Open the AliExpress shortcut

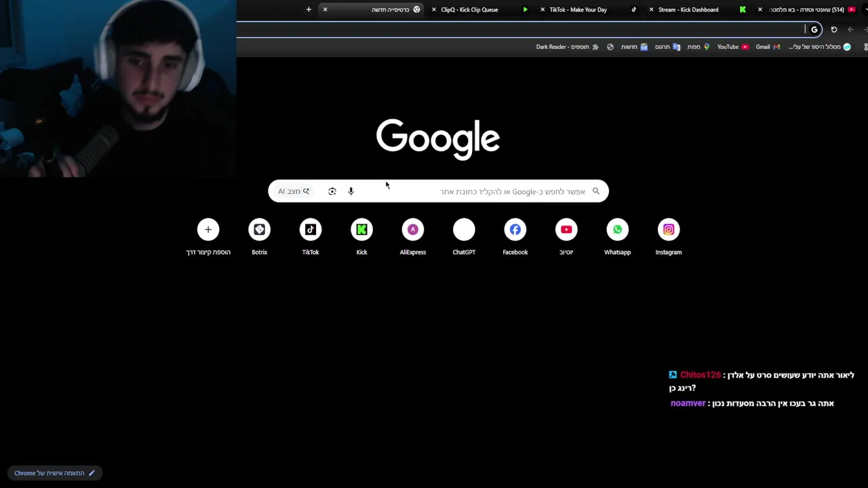[413, 237]
